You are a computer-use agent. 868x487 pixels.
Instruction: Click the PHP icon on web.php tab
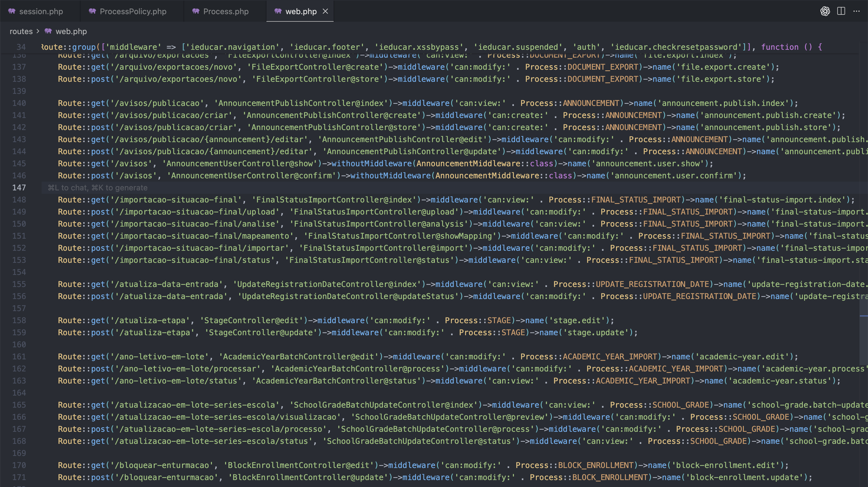tap(278, 11)
